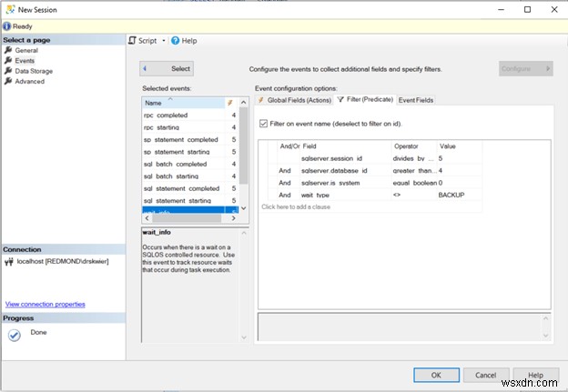Viewport: 568px width, 392px height.
Task: Select the sql_statement_starting event
Action: click(190, 200)
